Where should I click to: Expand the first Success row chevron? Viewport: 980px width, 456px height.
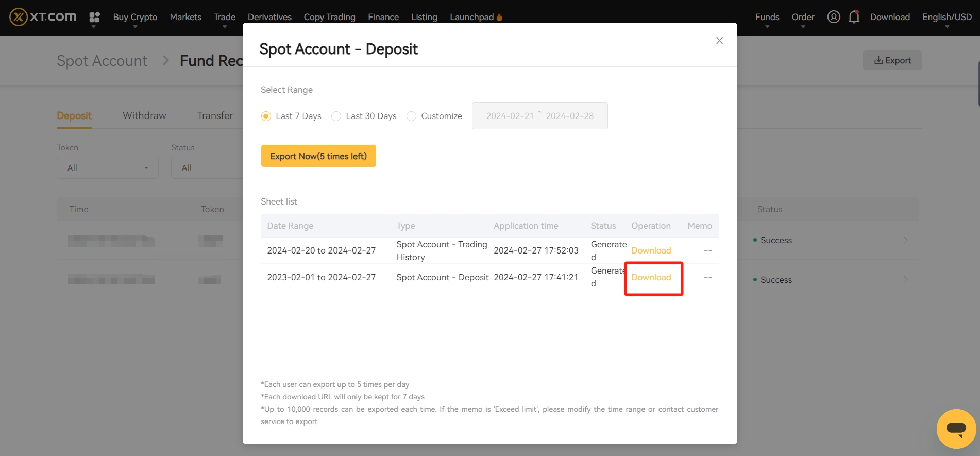905,240
